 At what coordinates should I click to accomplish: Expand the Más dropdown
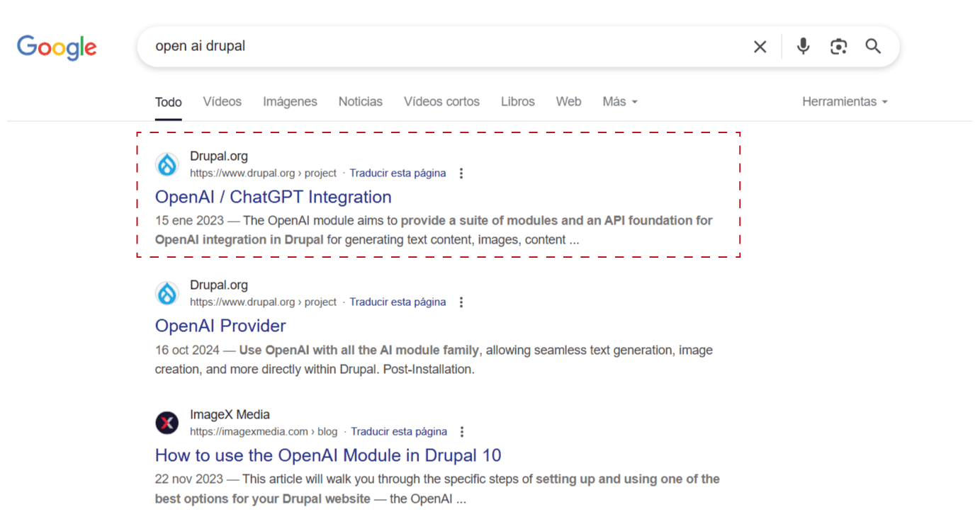click(620, 102)
